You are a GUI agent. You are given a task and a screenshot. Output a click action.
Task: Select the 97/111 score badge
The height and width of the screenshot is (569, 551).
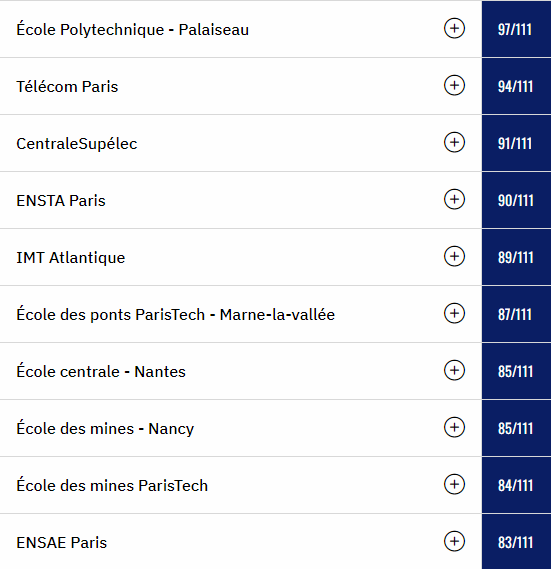click(516, 29)
